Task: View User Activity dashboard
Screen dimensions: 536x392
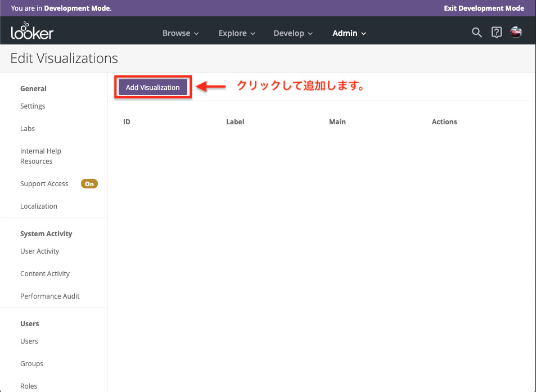Action: [x=39, y=251]
